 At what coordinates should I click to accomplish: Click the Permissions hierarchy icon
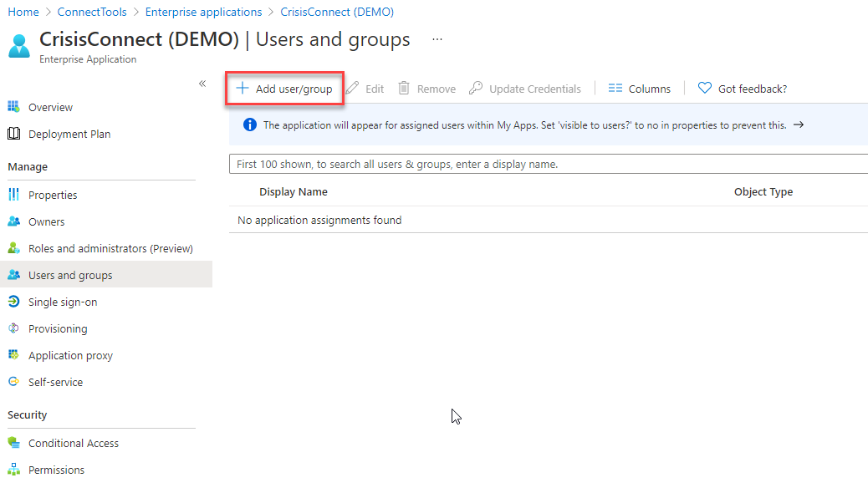(x=14, y=469)
